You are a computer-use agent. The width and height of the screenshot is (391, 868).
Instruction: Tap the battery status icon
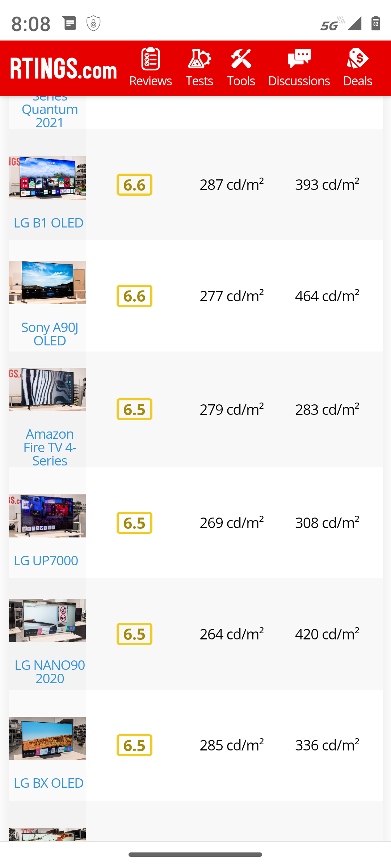pyautogui.click(x=376, y=24)
